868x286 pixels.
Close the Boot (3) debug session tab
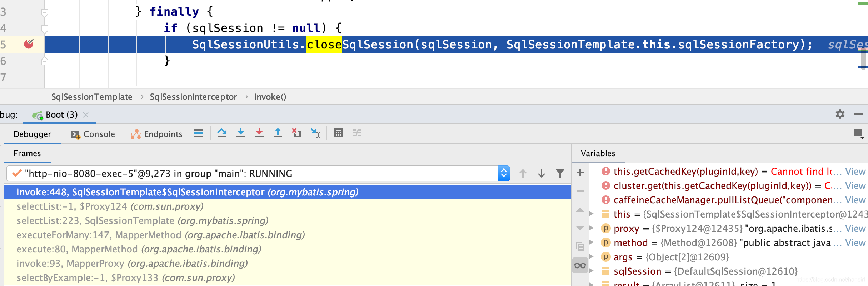point(86,115)
